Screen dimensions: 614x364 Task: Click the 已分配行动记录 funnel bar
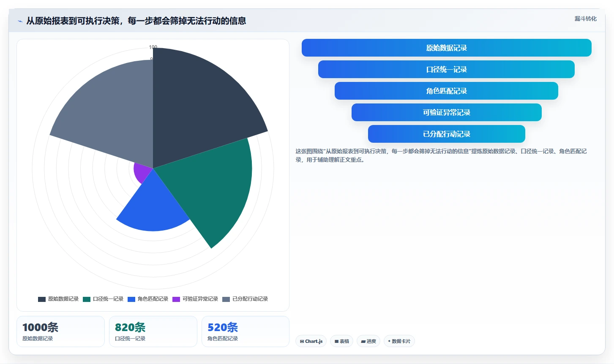(446, 134)
